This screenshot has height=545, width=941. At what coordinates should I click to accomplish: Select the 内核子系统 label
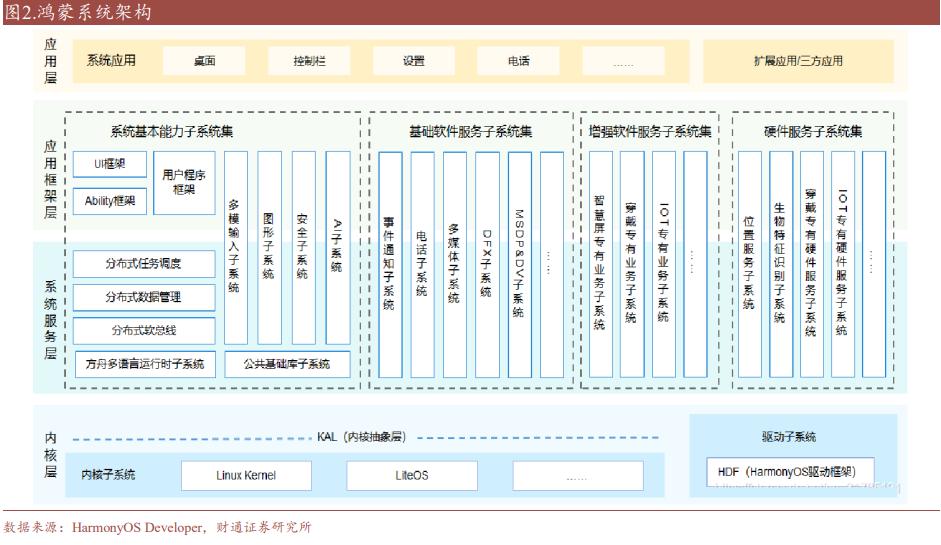109,475
